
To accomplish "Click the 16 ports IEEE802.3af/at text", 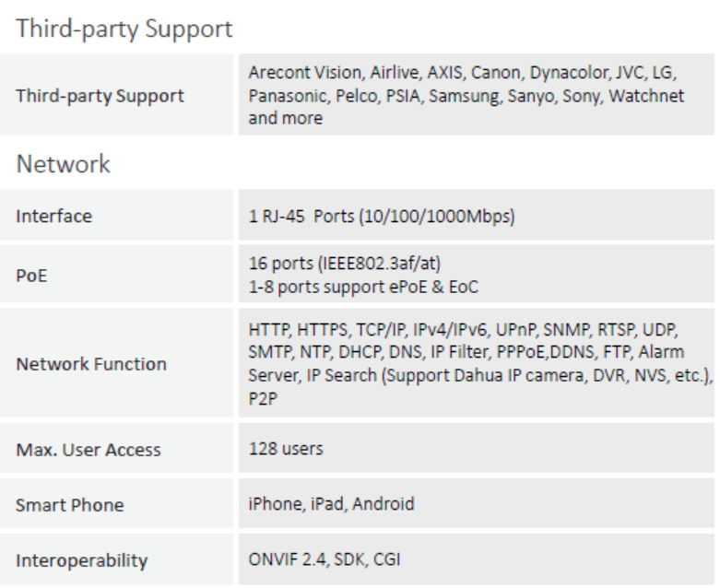I will coord(345,264).
